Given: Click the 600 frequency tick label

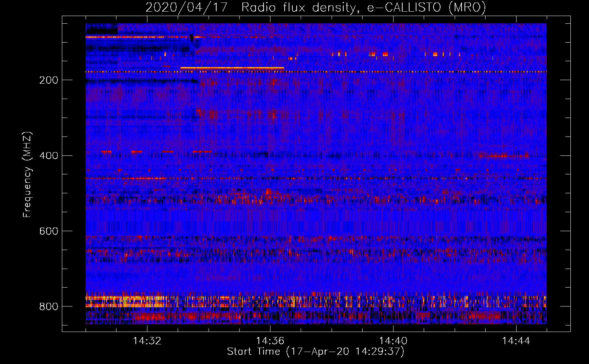Looking at the screenshot, I should 49,231.
